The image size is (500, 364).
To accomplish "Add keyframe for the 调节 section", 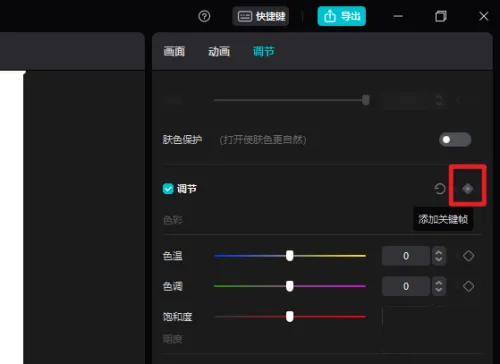I will pos(468,189).
